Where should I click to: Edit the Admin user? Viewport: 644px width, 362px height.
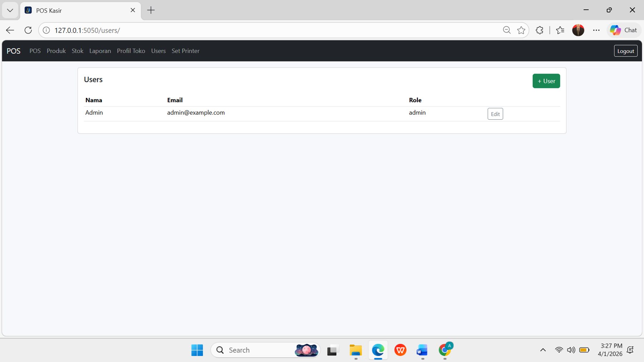click(495, 114)
